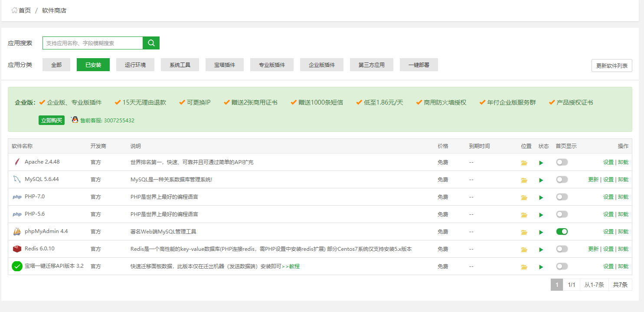Click the 立即购买 button
The width and height of the screenshot is (644, 312).
(x=52, y=120)
